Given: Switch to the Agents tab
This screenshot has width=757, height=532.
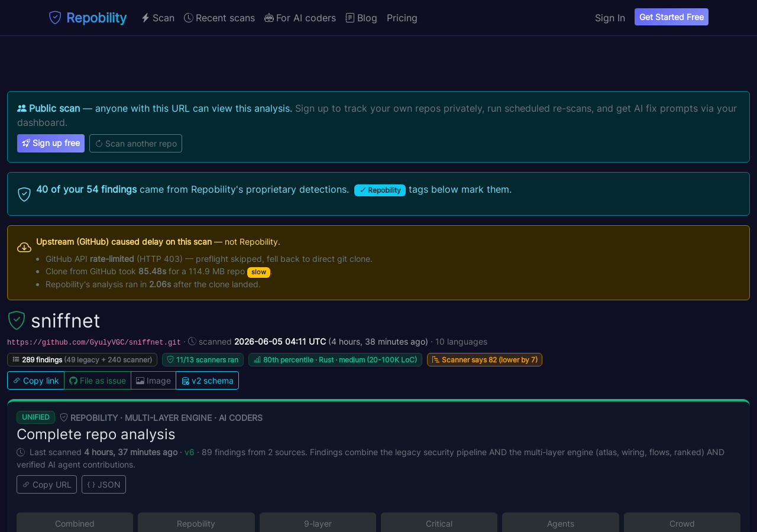Looking at the screenshot, I should point(561,523).
